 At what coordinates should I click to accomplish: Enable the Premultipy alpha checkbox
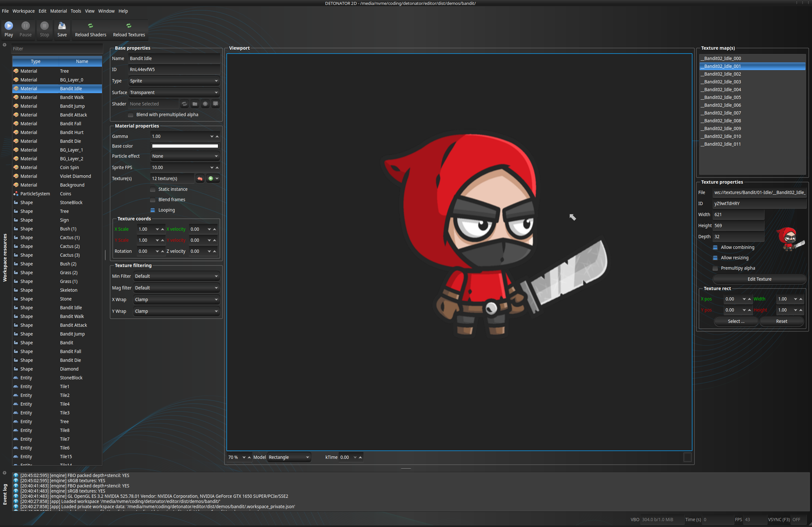tap(715, 268)
